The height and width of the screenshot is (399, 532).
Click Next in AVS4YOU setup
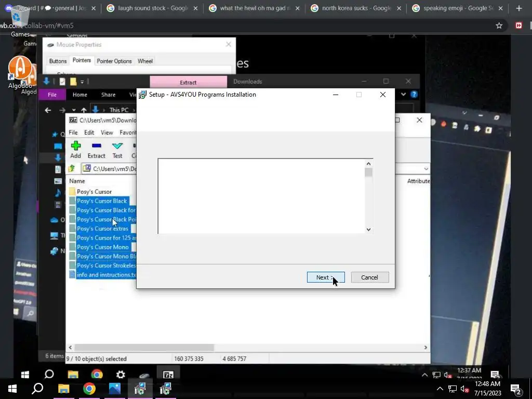[326, 277]
